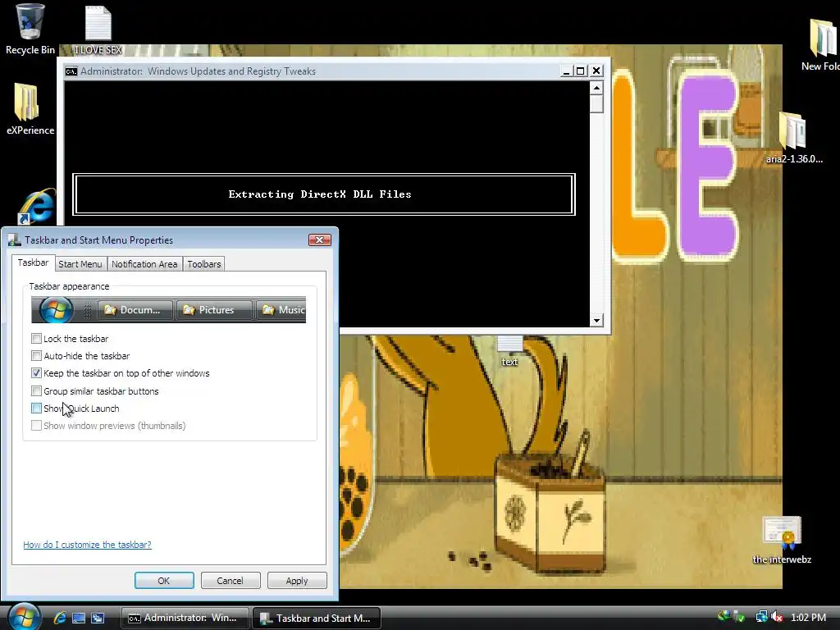
Task: Click the Internet Explorer desktop shortcut
Action: [x=36, y=206]
